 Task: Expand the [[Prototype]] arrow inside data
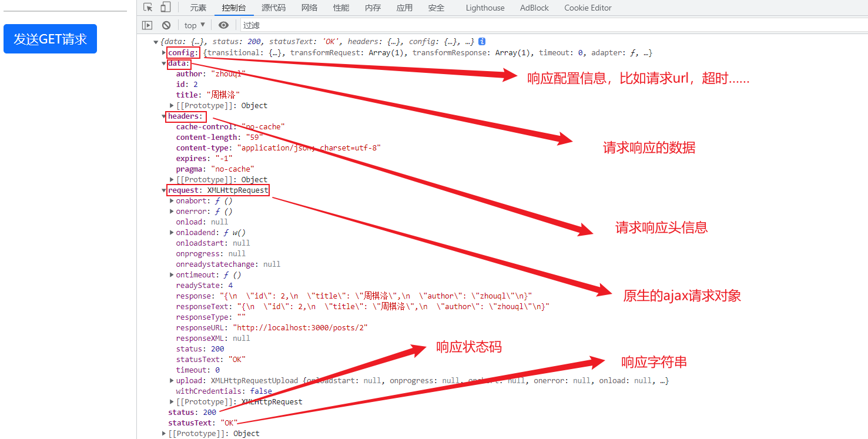tap(172, 106)
